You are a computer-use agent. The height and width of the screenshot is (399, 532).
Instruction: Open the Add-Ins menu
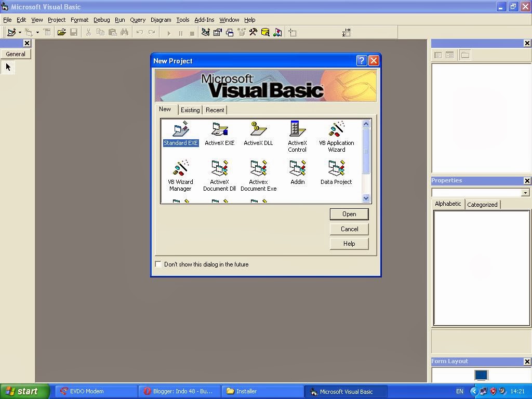coord(204,19)
